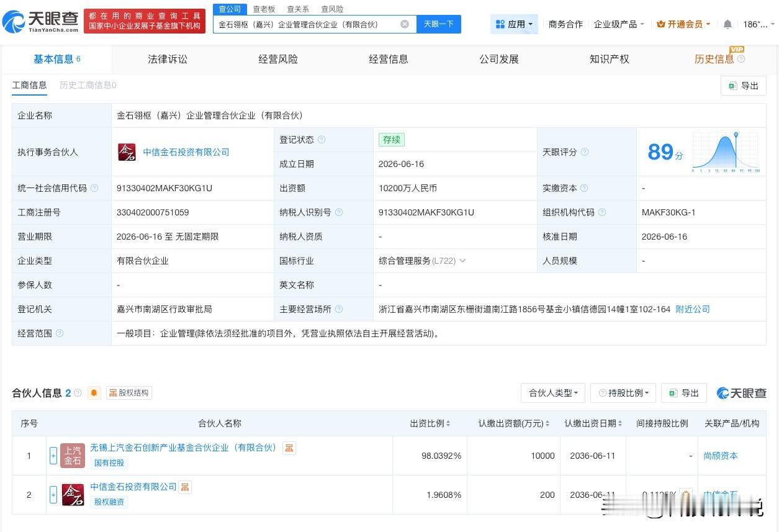Select the 历史工商信息0 sub-tab
The height and width of the screenshot is (532, 779).
click(88, 85)
